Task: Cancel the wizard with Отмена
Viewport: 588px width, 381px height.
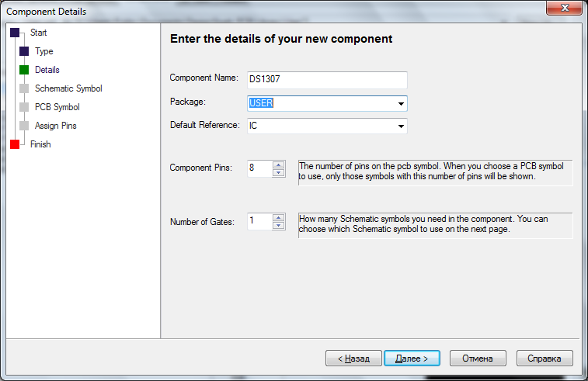Action: point(477,358)
